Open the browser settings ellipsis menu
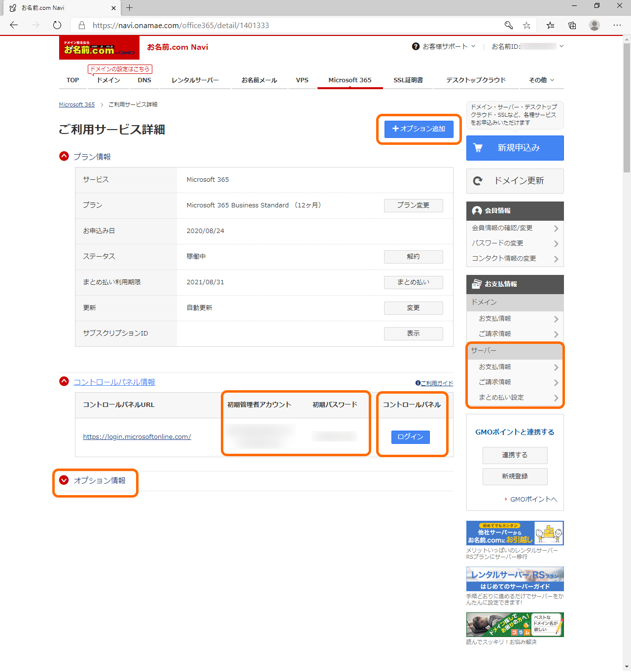Screen dimensions: 631x672 [617, 25]
